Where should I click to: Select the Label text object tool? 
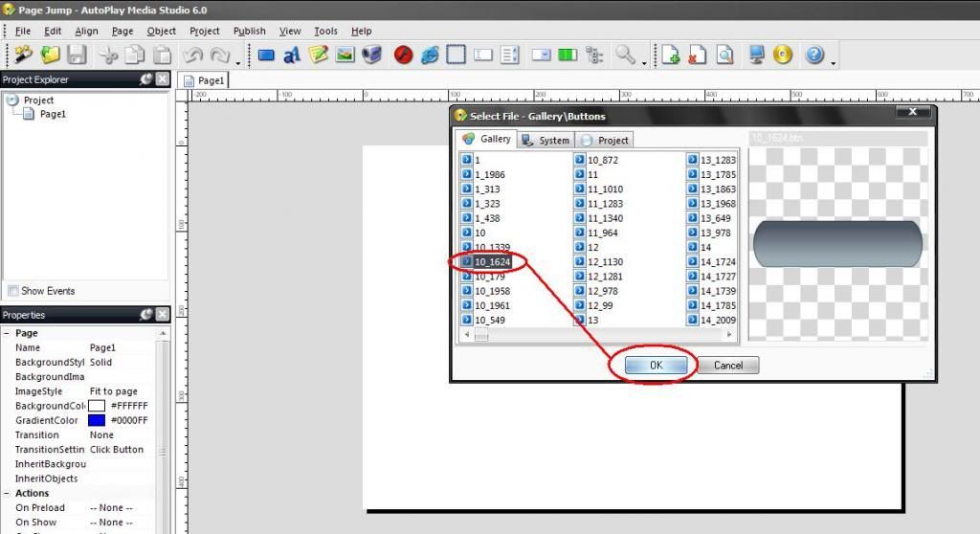pyautogui.click(x=292, y=56)
